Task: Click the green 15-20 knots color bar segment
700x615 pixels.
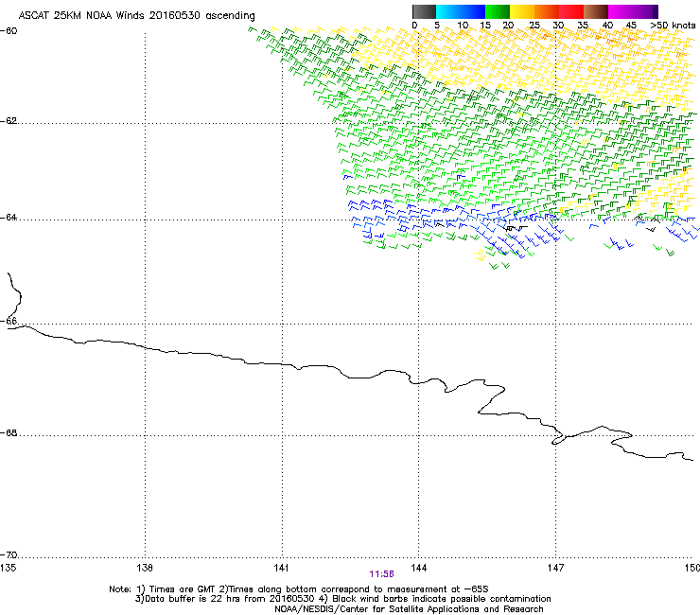Action: [498, 11]
